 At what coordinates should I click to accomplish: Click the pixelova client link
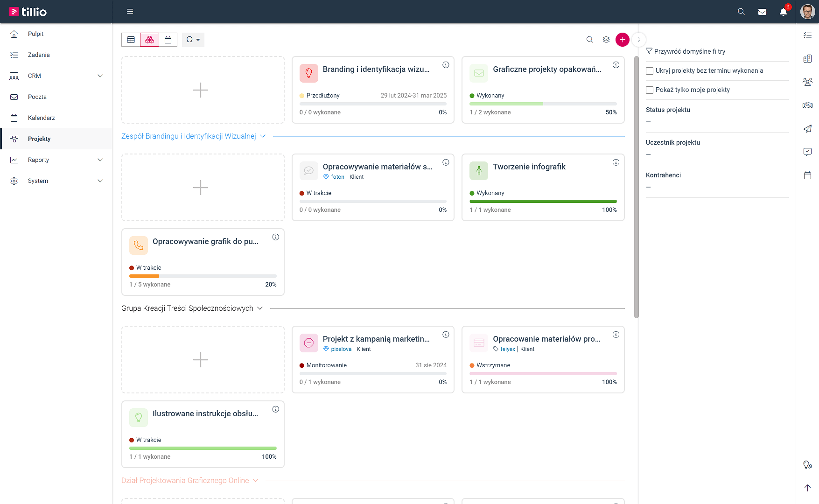341,349
